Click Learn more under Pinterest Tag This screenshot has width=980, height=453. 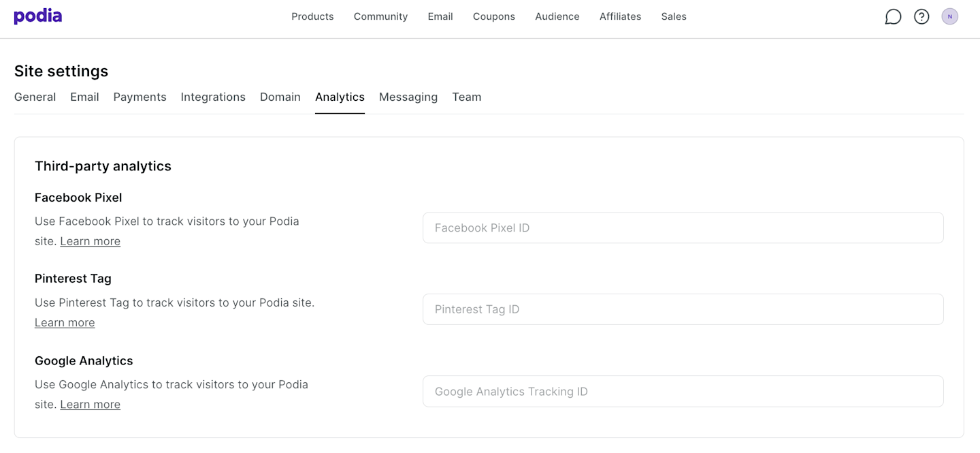[65, 322]
